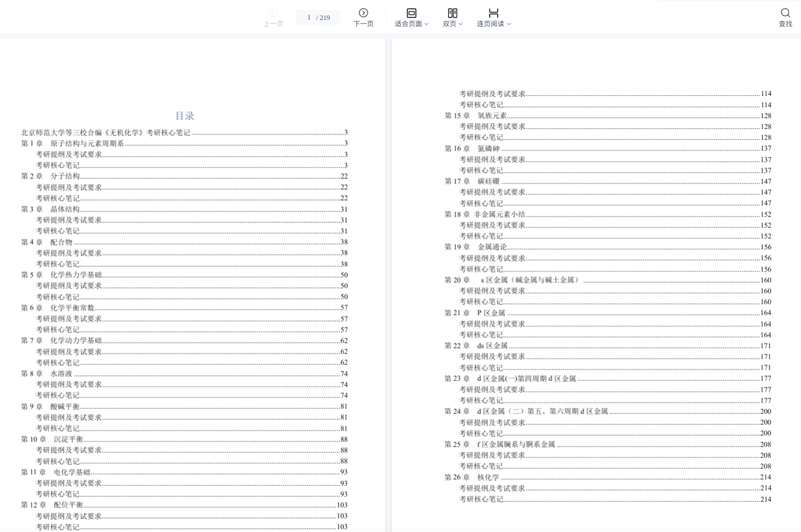801x532 pixels.
Task: Click the current page number field
Action: tap(309, 18)
